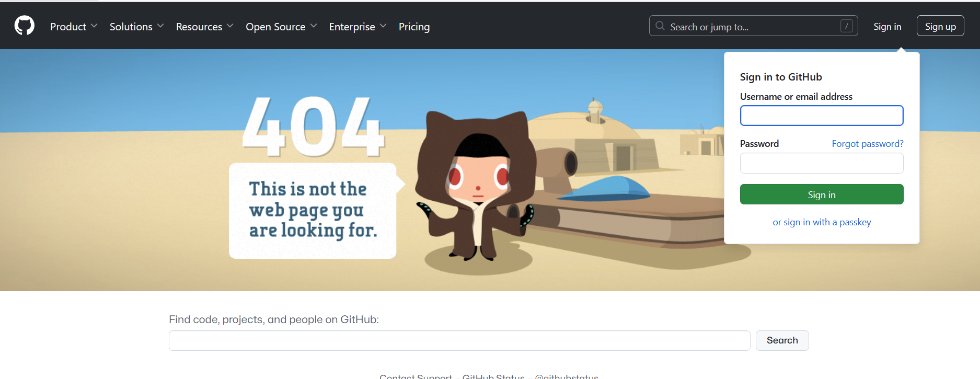Screen dimensions: 980x379
Task: Choose "or sign in with a passkey"
Action: point(822,222)
